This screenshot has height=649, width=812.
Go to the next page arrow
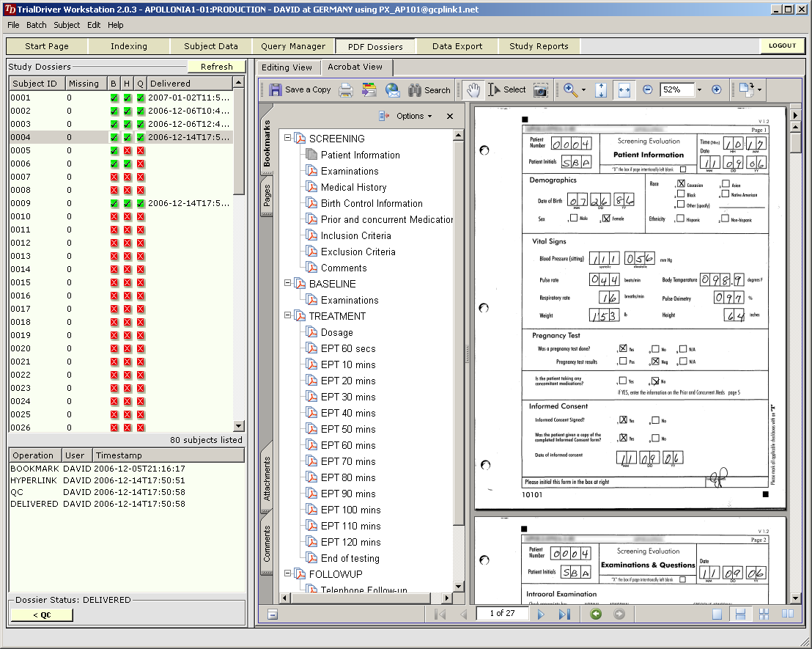541,615
